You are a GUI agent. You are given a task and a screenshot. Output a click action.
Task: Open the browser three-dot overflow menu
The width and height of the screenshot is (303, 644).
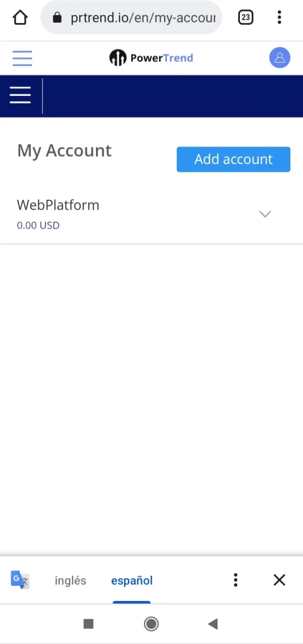click(x=279, y=18)
